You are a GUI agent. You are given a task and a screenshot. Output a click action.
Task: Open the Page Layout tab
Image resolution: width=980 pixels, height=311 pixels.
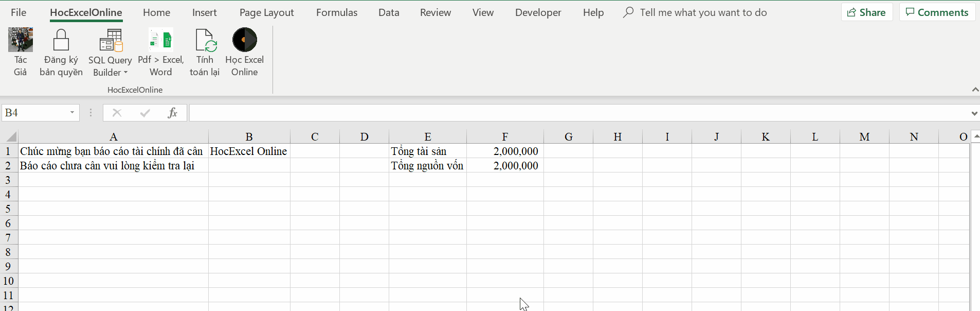tap(266, 12)
